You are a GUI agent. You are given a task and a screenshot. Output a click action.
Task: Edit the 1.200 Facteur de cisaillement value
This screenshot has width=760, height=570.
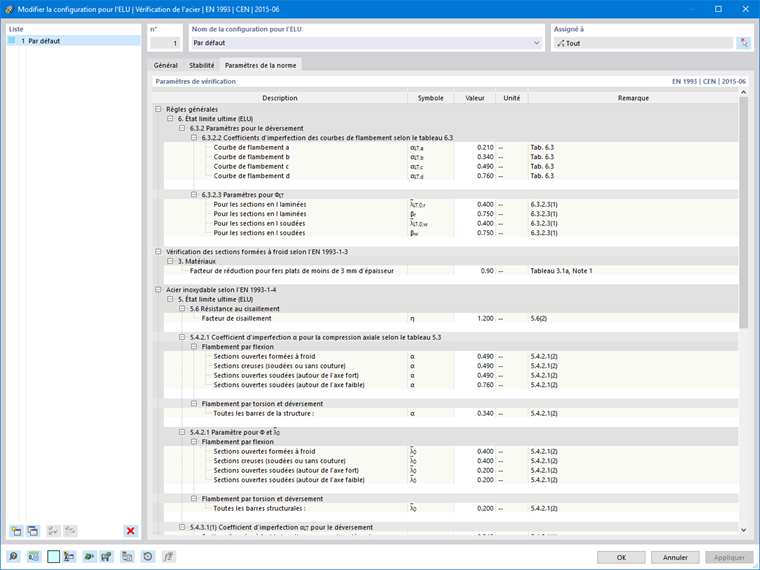475,318
